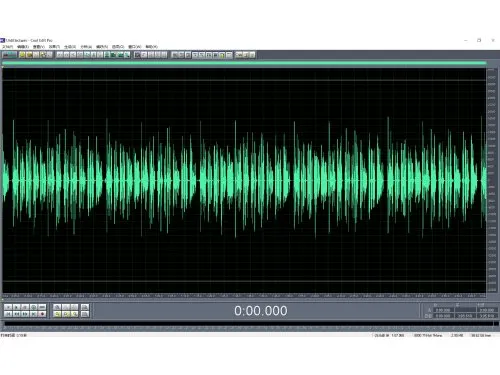This screenshot has height=375, width=500.
Task: Click the Zoom In Vertically icon
Action: (85, 307)
